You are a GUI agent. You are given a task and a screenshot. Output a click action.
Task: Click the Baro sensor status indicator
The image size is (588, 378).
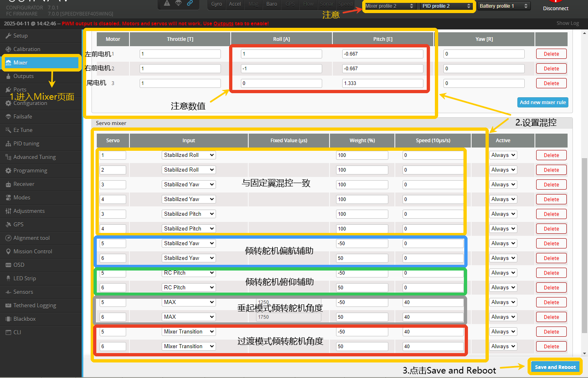272,4
